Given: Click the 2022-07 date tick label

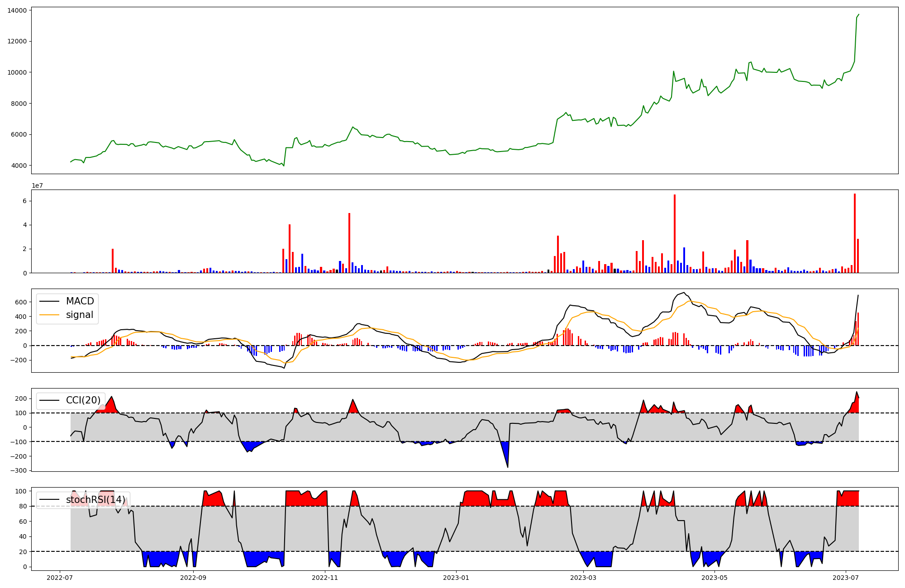Looking at the screenshot, I should pos(60,578).
